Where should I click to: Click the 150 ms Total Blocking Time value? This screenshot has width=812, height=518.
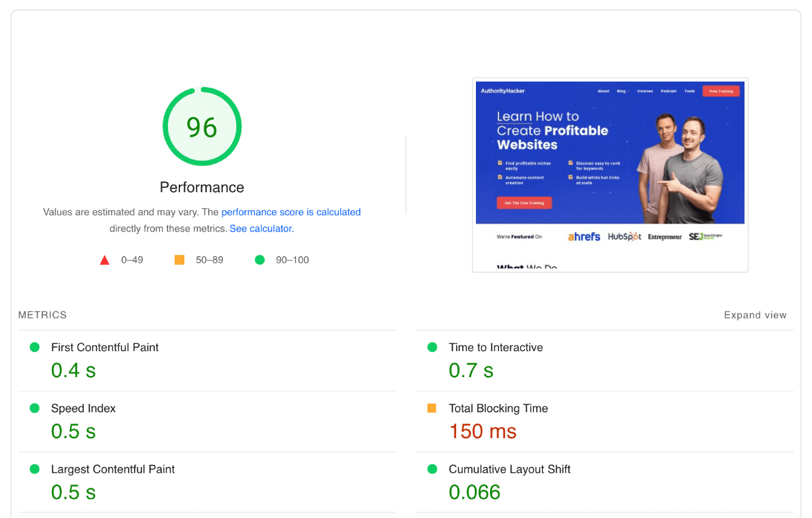point(482,431)
